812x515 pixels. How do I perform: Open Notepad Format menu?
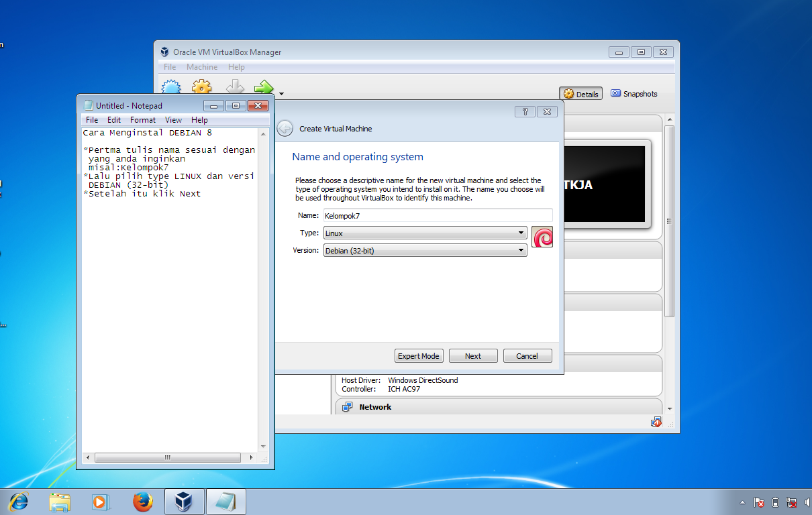(x=143, y=120)
